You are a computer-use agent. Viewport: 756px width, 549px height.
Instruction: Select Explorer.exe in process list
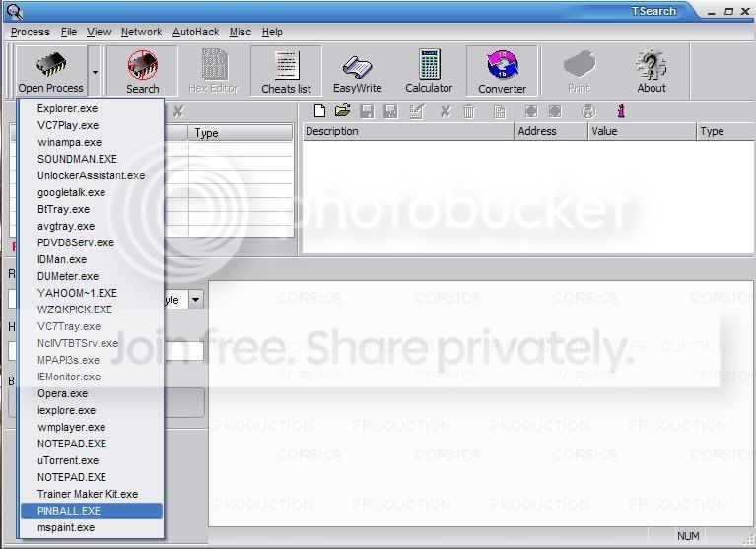coord(92,108)
